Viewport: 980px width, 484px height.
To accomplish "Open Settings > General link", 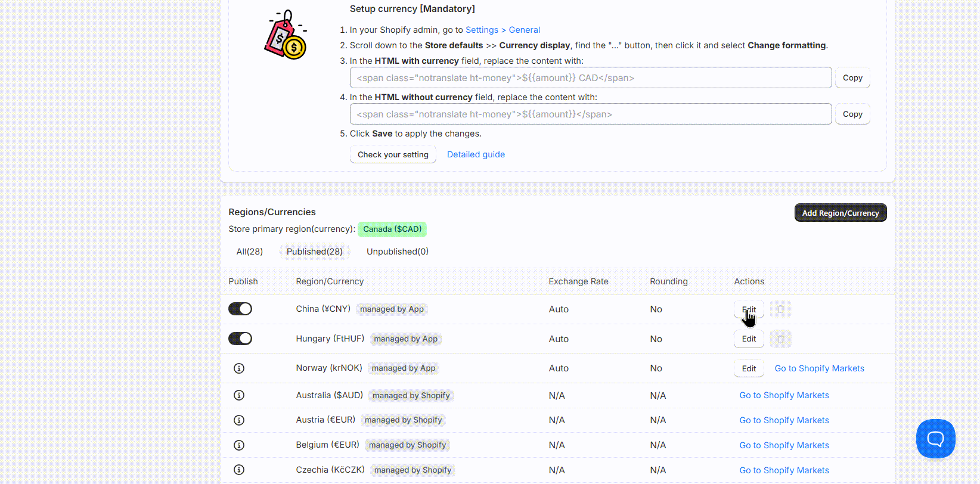I will pyautogui.click(x=503, y=30).
